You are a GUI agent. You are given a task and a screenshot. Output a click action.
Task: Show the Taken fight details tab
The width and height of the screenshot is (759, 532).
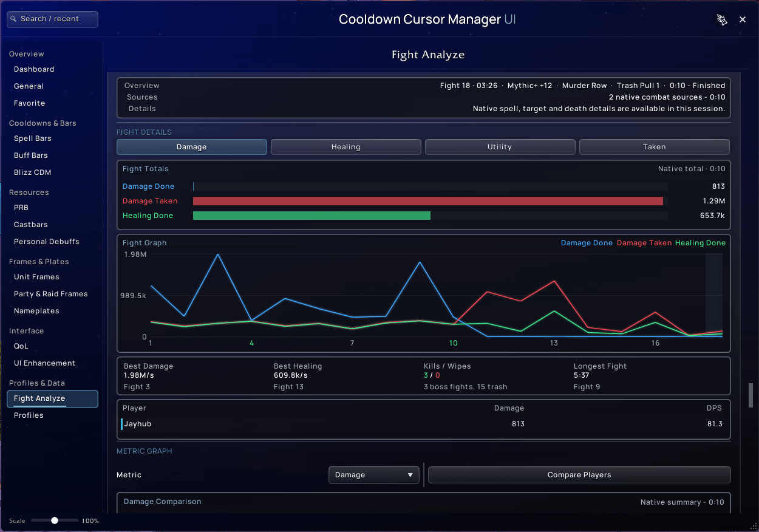tap(654, 147)
